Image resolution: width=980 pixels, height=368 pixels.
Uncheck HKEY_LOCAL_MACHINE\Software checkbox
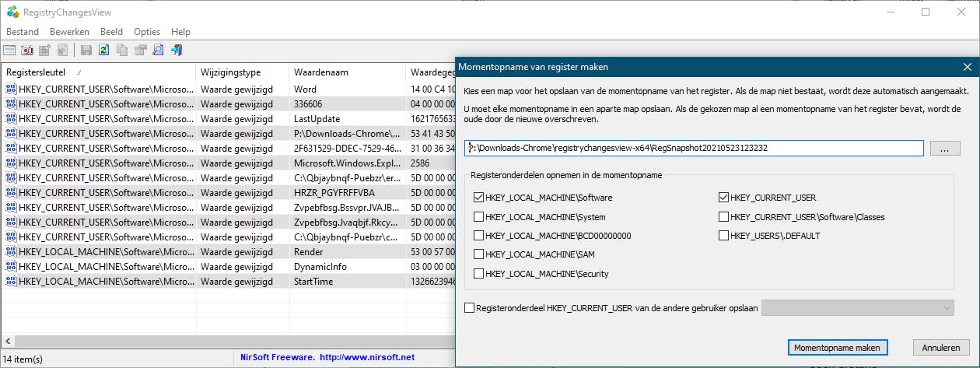coord(478,198)
